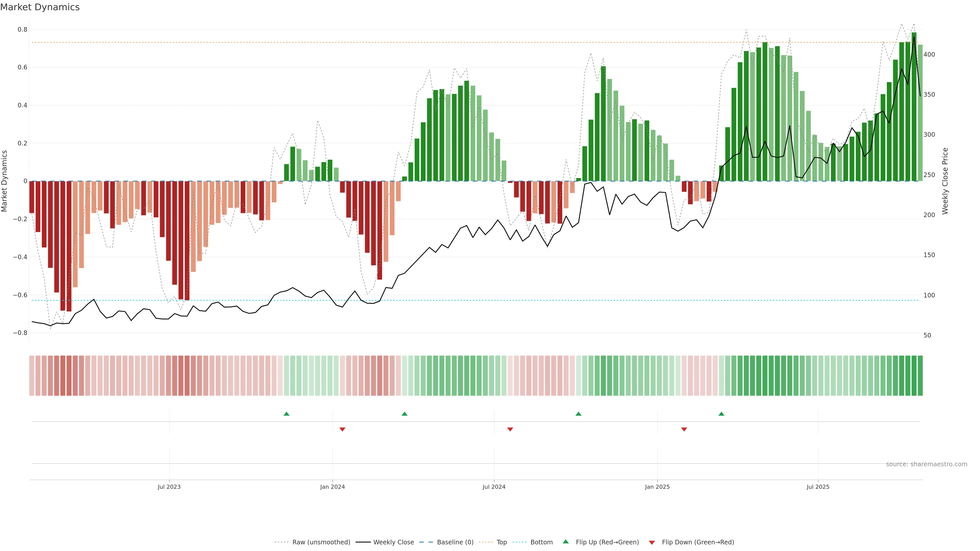Image resolution: width=980 pixels, height=551 pixels.
Task: Click the red Flip Down marker after Jul 2024
Action: pos(510,429)
